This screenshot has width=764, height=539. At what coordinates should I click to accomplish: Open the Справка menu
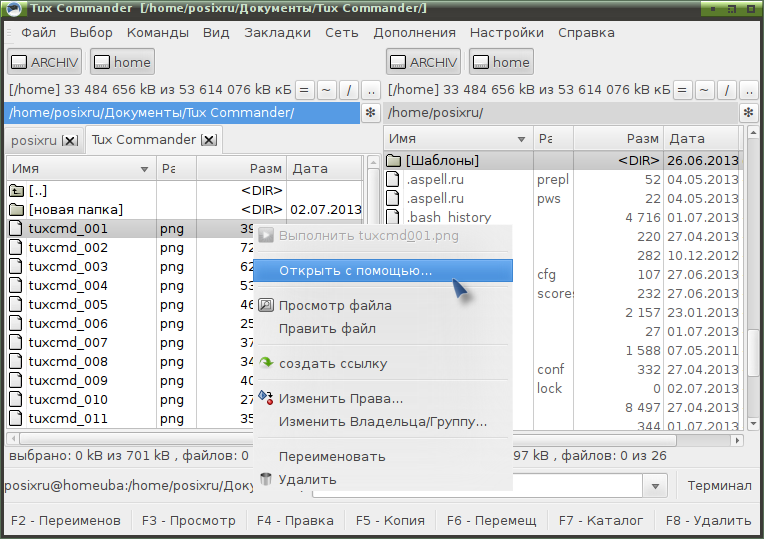pos(586,33)
